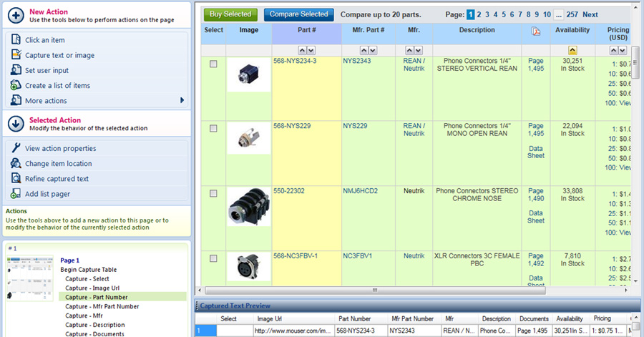Click the PDF icon in table header
Image resolution: width=644 pixels, height=337 pixels.
click(535, 31)
